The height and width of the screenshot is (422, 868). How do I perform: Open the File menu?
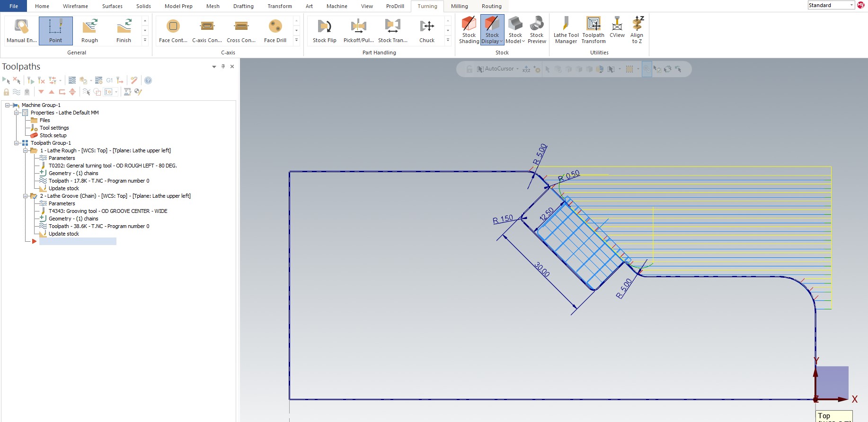pyautogui.click(x=14, y=6)
